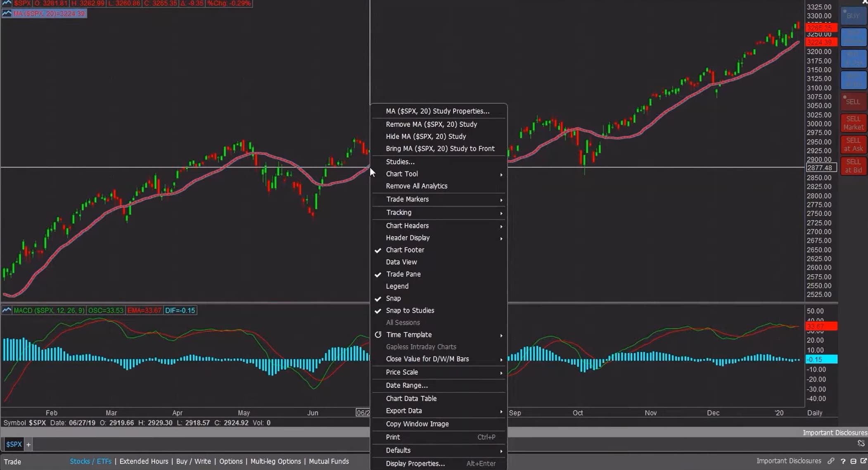Open the Date Range... dialog
868x470 pixels.
pyautogui.click(x=439, y=385)
